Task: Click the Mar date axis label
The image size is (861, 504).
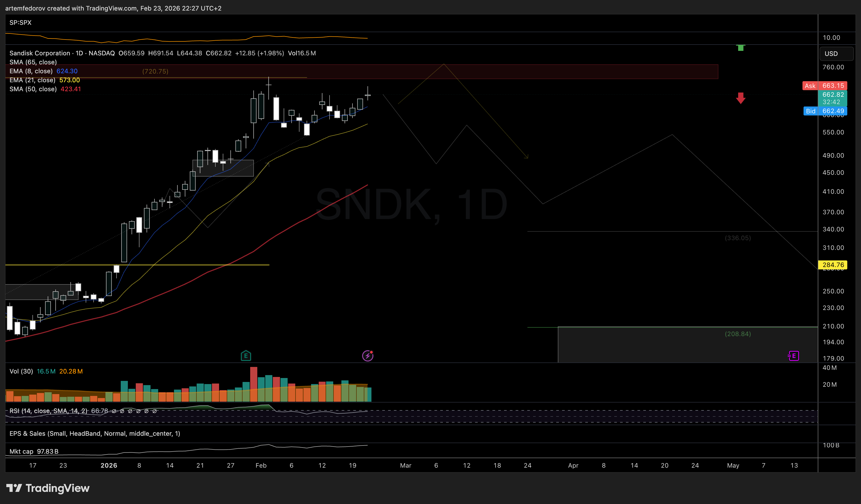Action: click(405, 466)
